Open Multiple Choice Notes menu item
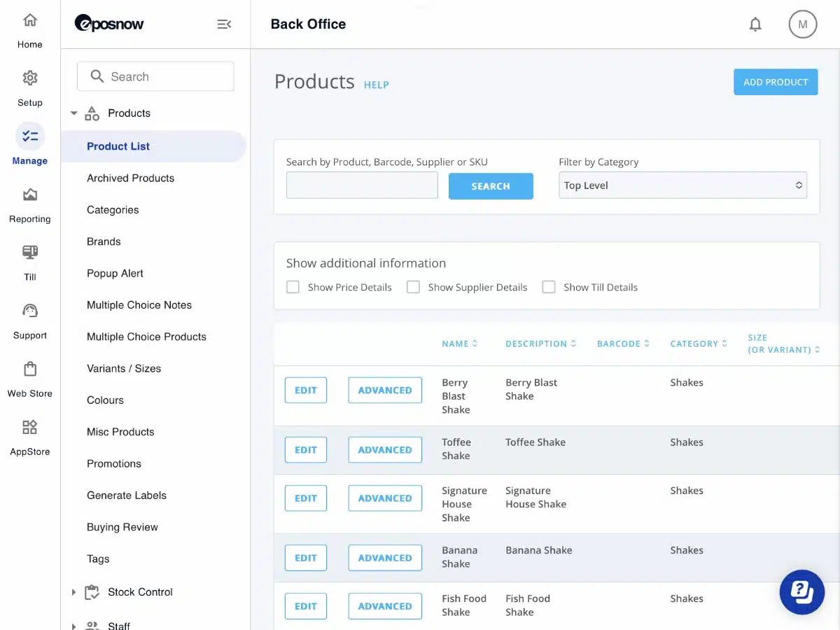840x630 pixels. click(x=139, y=305)
